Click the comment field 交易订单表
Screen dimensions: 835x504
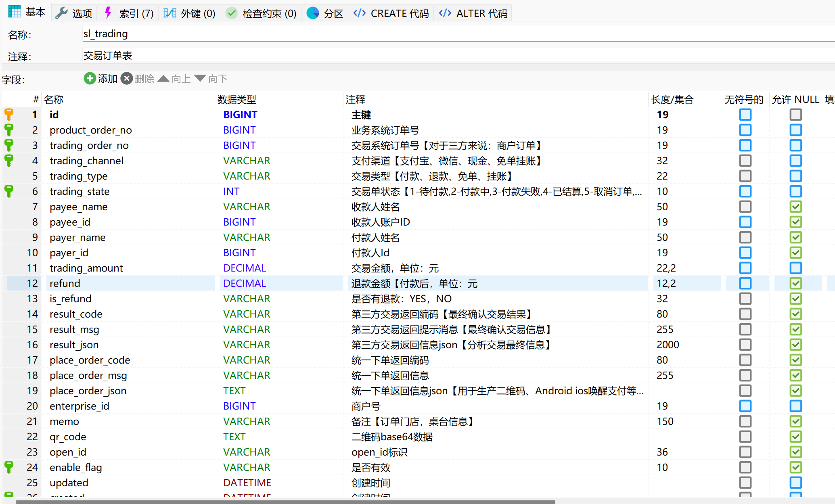[x=458, y=56]
